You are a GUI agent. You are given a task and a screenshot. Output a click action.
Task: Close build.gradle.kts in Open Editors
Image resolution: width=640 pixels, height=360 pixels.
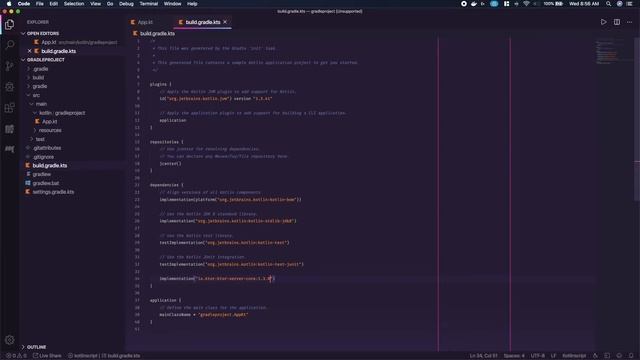tap(29, 51)
